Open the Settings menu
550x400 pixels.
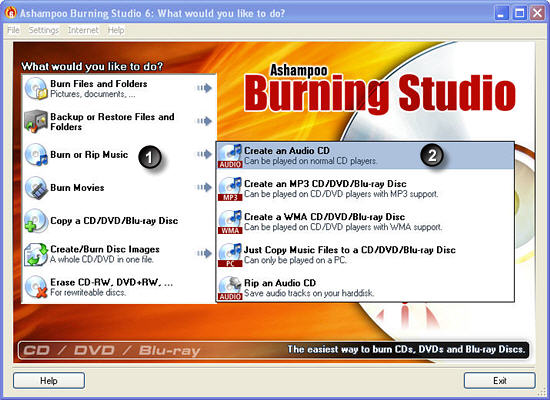point(44,30)
